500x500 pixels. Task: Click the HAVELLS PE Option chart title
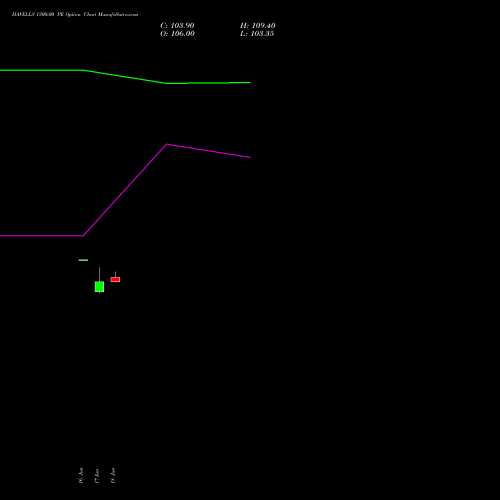click(75, 14)
